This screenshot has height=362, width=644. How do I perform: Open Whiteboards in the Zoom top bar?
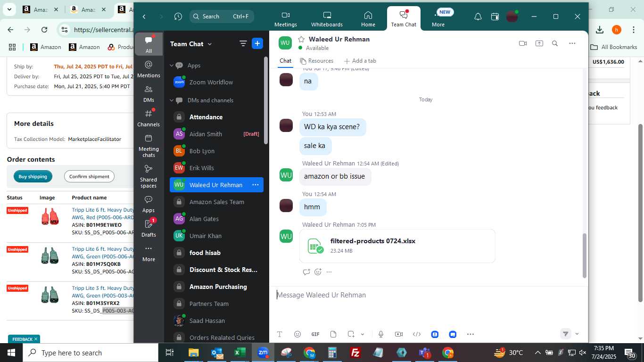pos(327,19)
